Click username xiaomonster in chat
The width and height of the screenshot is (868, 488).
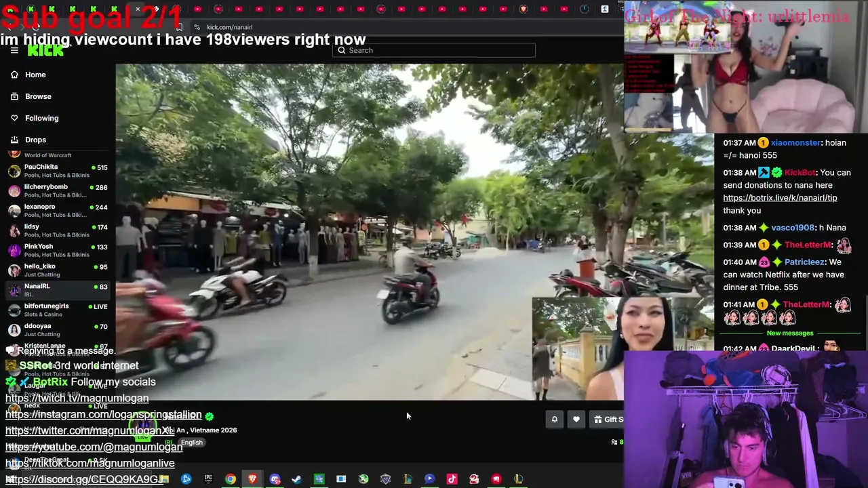(795, 143)
